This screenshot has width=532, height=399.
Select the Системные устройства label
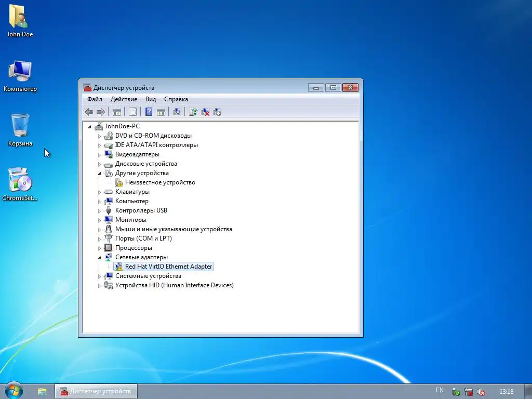(148, 276)
